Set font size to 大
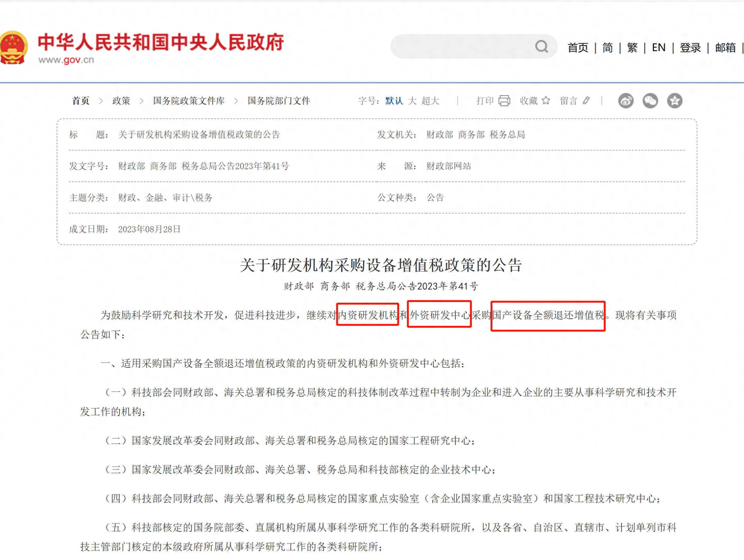This screenshot has height=560, width=744. [x=412, y=101]
